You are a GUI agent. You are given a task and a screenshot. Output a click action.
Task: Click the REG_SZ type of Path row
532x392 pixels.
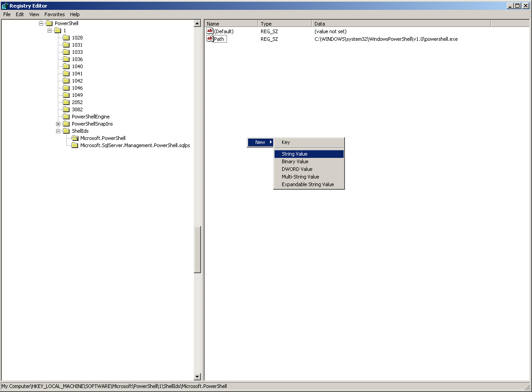[270, 39]
